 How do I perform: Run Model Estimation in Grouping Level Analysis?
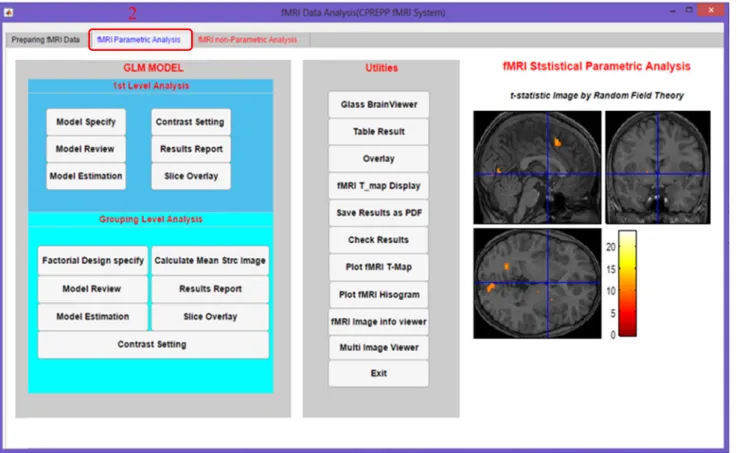click(93, 316)
